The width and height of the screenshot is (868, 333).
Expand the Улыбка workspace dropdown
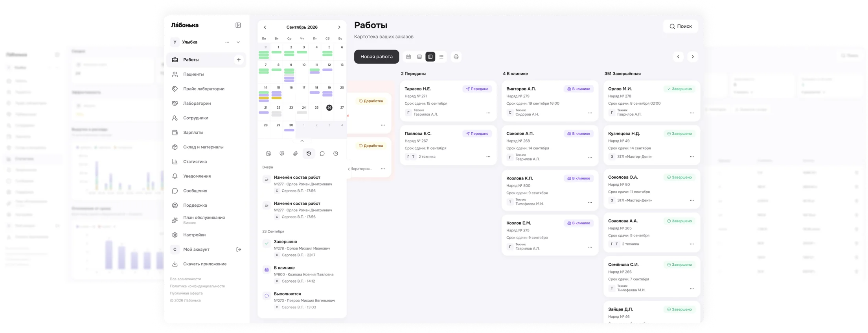tap(238, 42)
